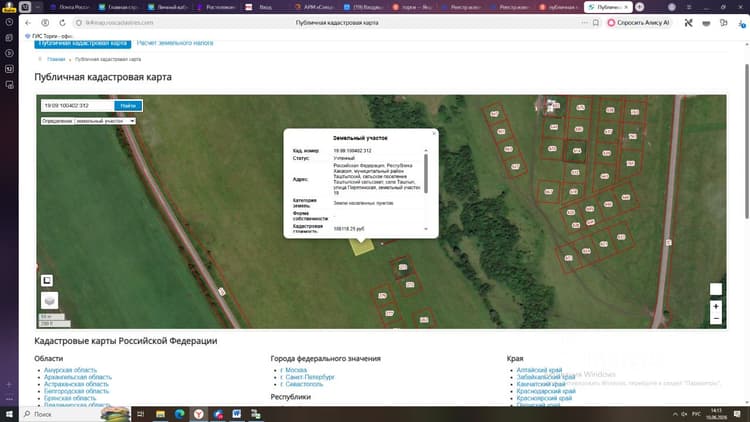Image resolution: width=750 pixels, height=422 pixels.
Task: Reload the page with the refresh icon
Action: click(62, 22)
